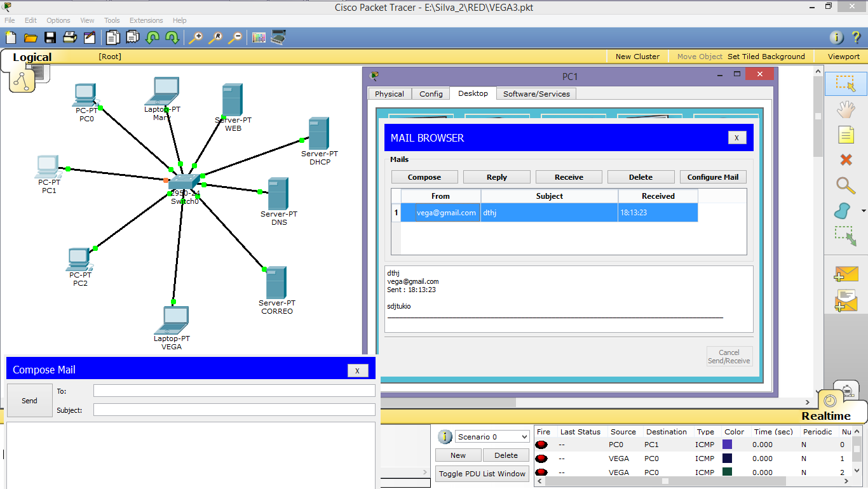Reset zoom with the R magnifier
The image size is (868, 489).
point(215,37)
